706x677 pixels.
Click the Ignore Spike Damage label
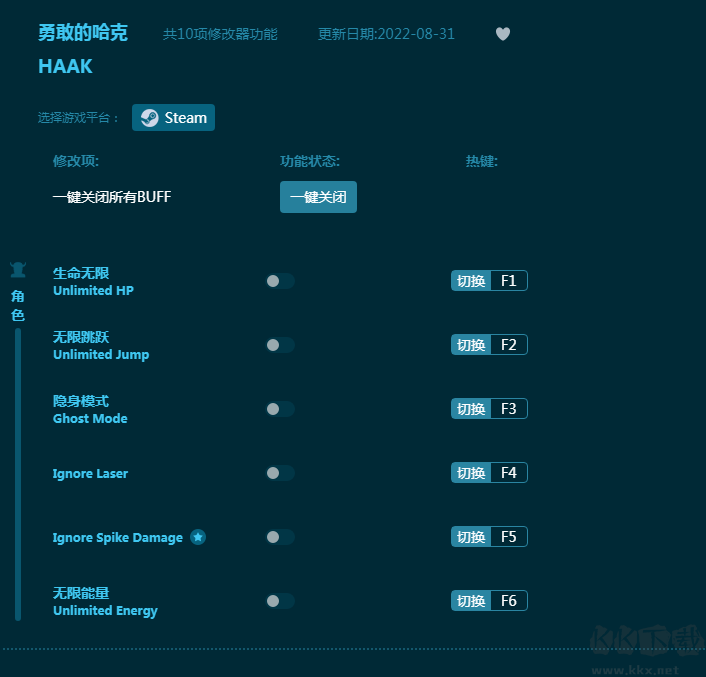point(118,537)
